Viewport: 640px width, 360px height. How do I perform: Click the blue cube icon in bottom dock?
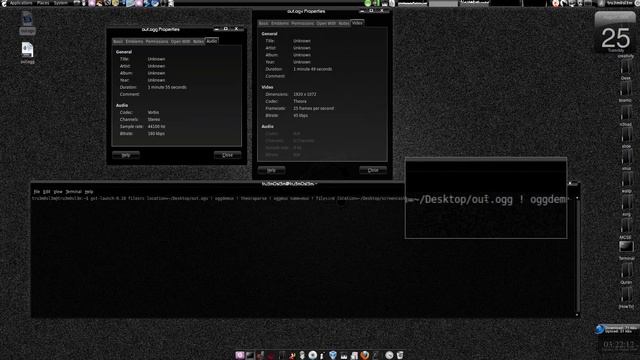click(333, 355)
